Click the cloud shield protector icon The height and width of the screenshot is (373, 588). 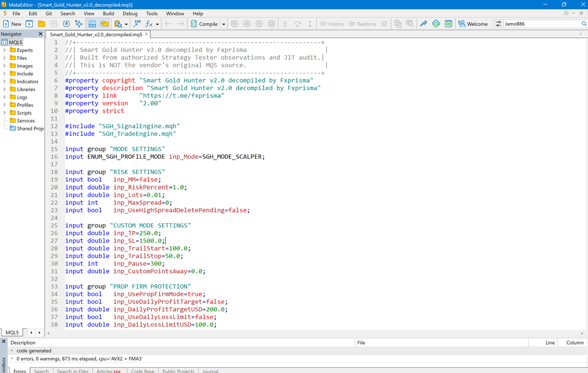tap(436, 24)
